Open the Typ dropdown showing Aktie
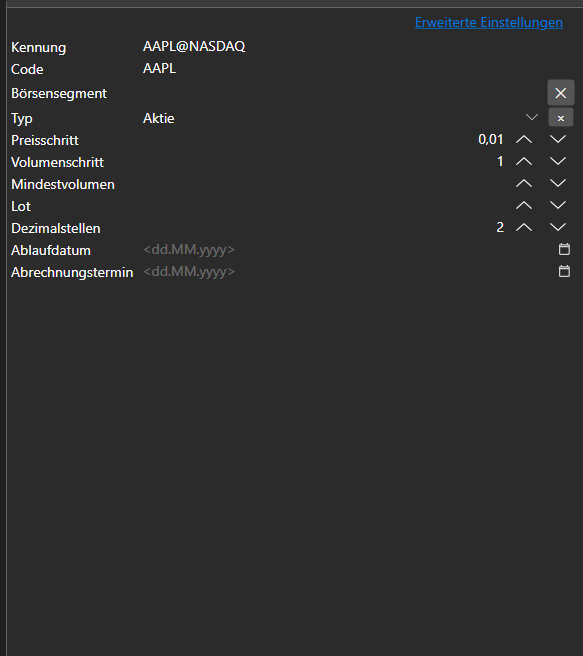Viewport: 583px width, 656px height. point(532,118)
